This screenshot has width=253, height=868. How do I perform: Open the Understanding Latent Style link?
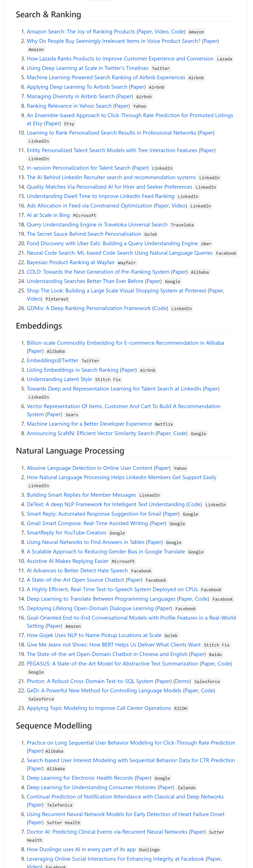point(59,379)
